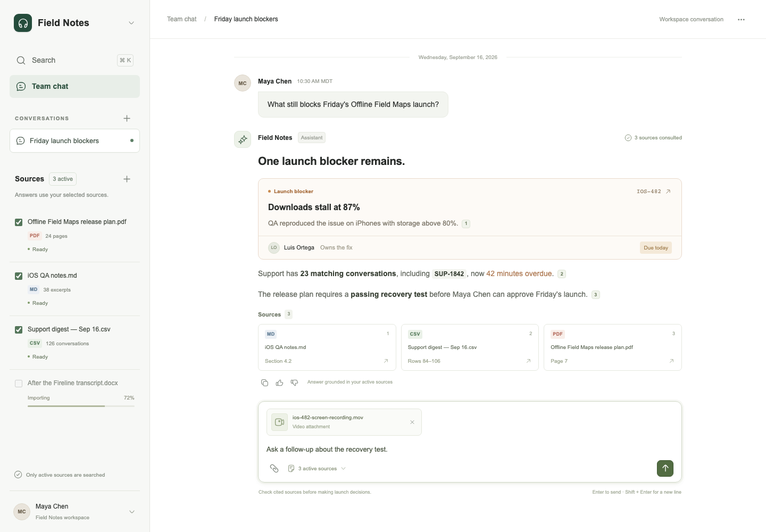
Task: Give the answer a thumbs up
Action: (279, 383)
